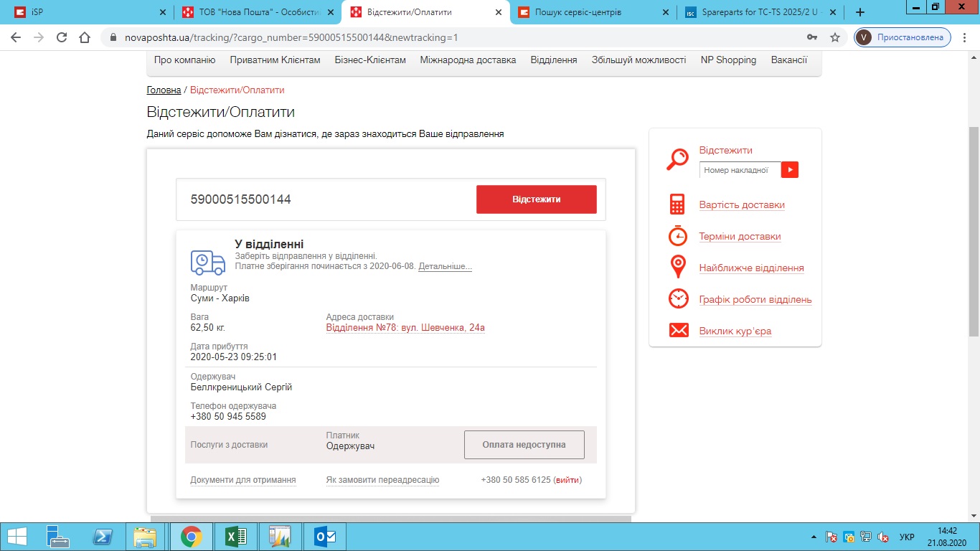Go back using browser back arrow
980x551 pixels.
point(16,37)
